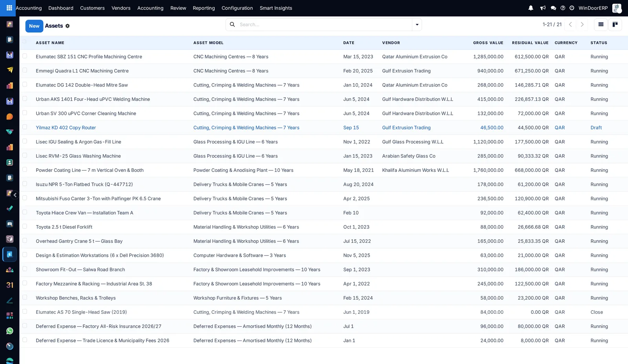
Task: Click the magnifier search icon
Action: tap(232, 24)
